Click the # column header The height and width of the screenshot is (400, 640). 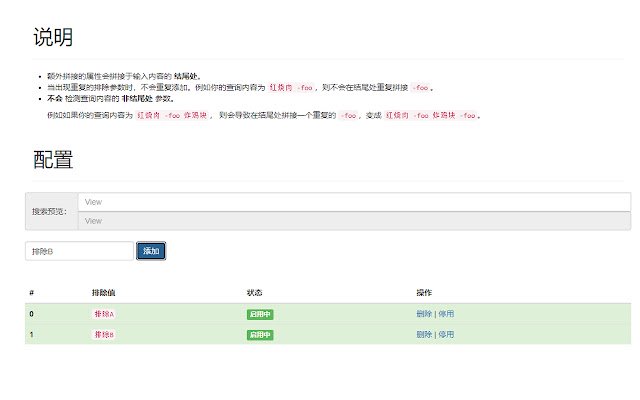31,293
